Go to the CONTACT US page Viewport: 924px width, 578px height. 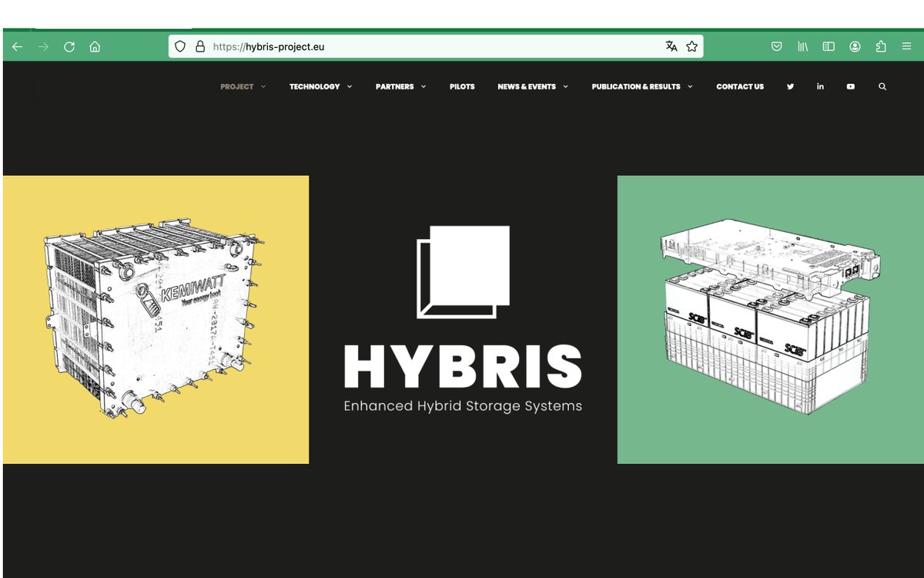click(740, 86)
